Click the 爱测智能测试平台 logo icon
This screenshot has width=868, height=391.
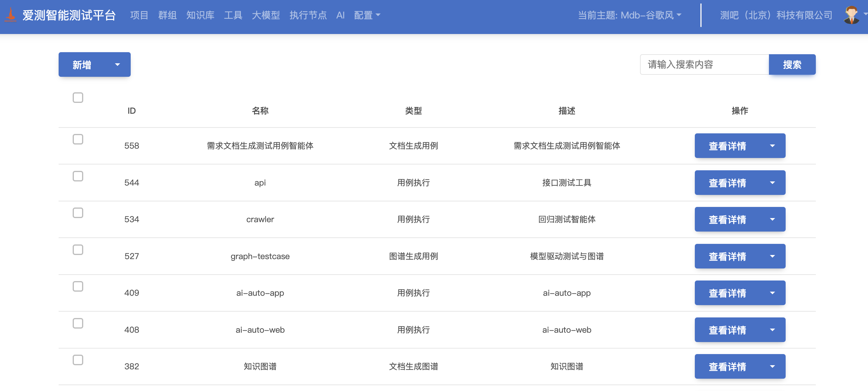point(11,15)
